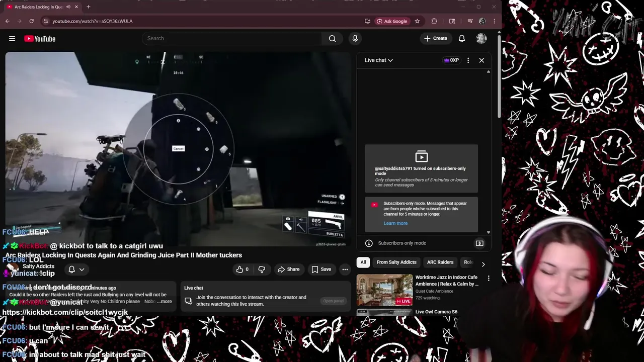Click the video title text
The height and width of the screenshot is (362, 644).
124,255
